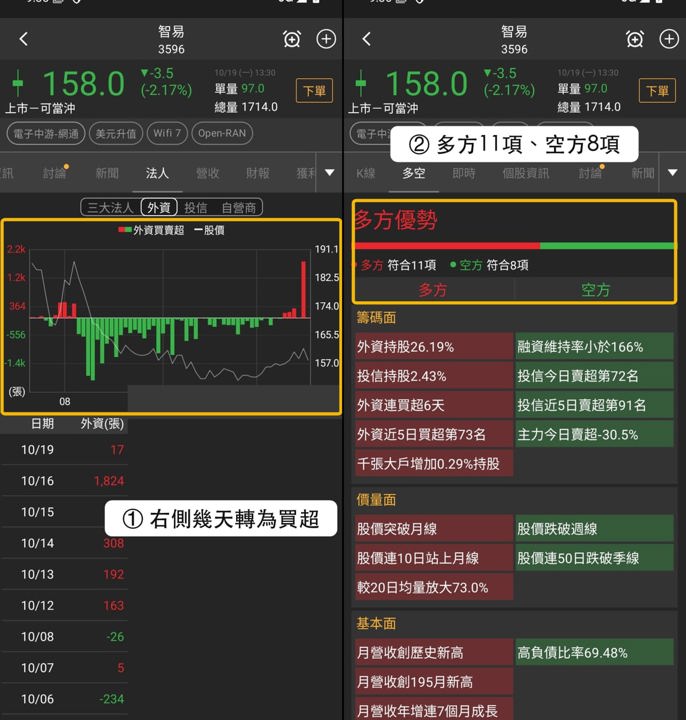This screenshot has width=686, height=720.
Task: Tap 較20日均量放大73.0% item
Action: coord(433,587)
